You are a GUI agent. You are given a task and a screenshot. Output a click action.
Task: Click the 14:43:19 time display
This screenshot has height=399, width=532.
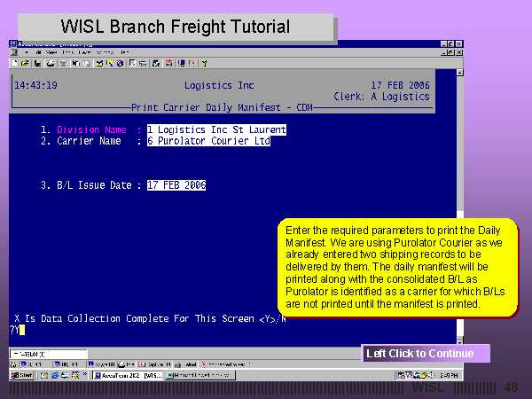point(35,85)
